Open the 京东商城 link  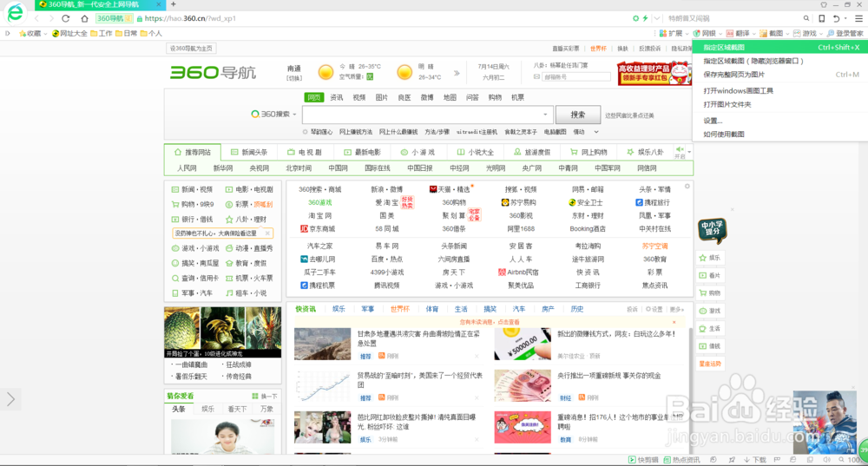[x=318, y=228]
